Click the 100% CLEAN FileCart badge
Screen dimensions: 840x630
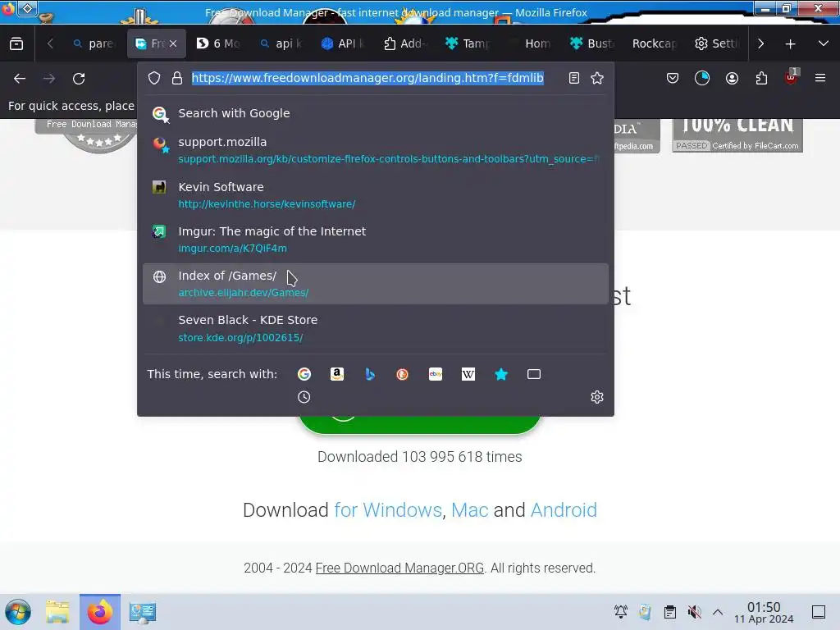[x=737, y=135]
